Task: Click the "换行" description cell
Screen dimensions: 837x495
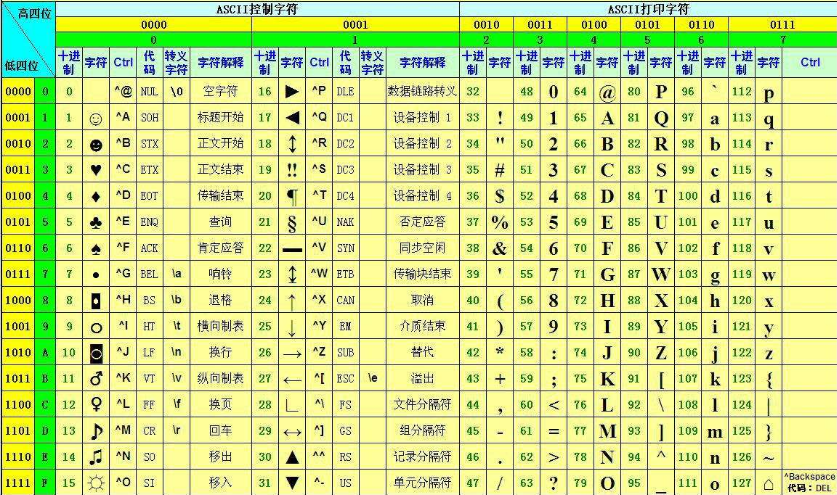Action: click(220, 352)
